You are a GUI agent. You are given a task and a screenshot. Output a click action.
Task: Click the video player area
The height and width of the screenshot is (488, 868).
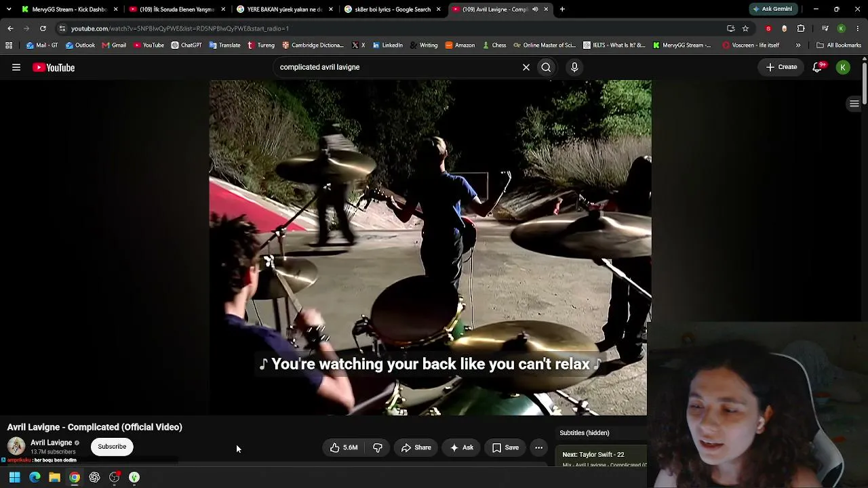click(x=430, y=247)
